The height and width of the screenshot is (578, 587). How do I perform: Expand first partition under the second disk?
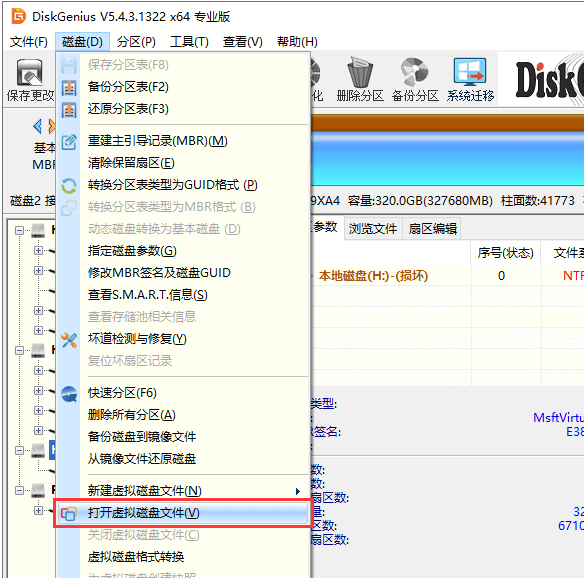coord(39,370)
